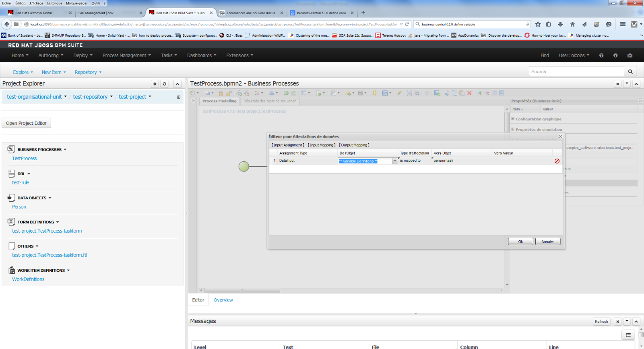Click Open Project Editor button
644x349 pixels.
click(26, 123)
